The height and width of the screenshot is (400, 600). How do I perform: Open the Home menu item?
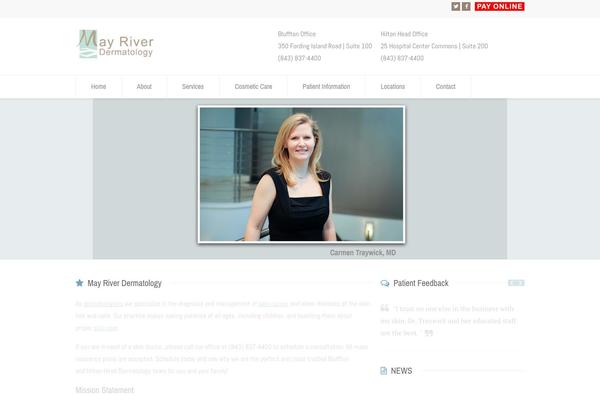pos(98,87)
